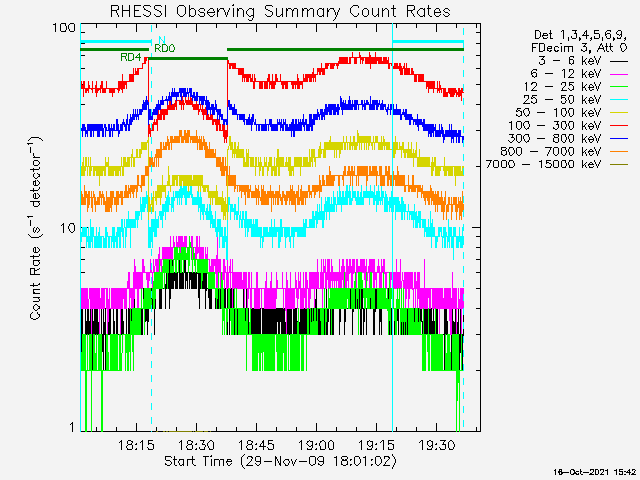Click the RD4 flag label
This screenshot has width=640, height=480.
click(x=131, y=57)
